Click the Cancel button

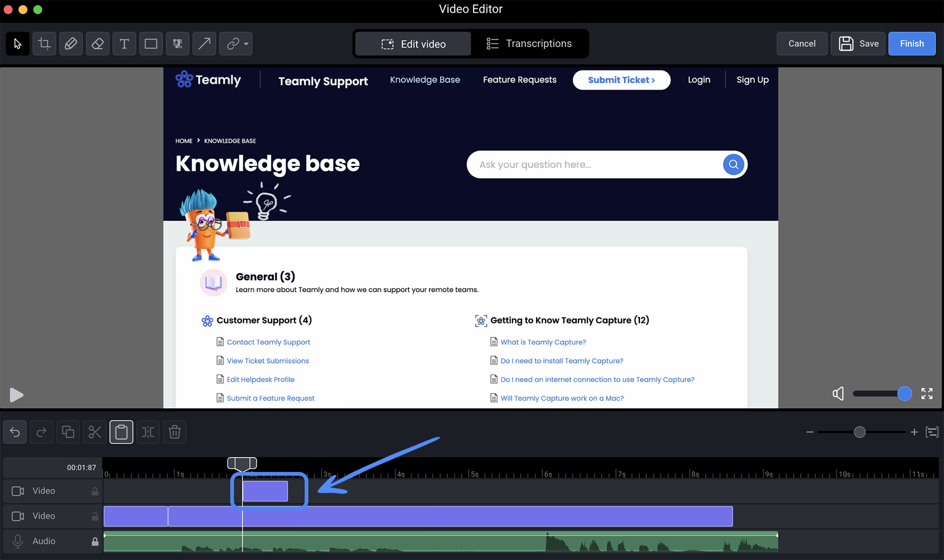pyautogui.click(x=802, y=44)
